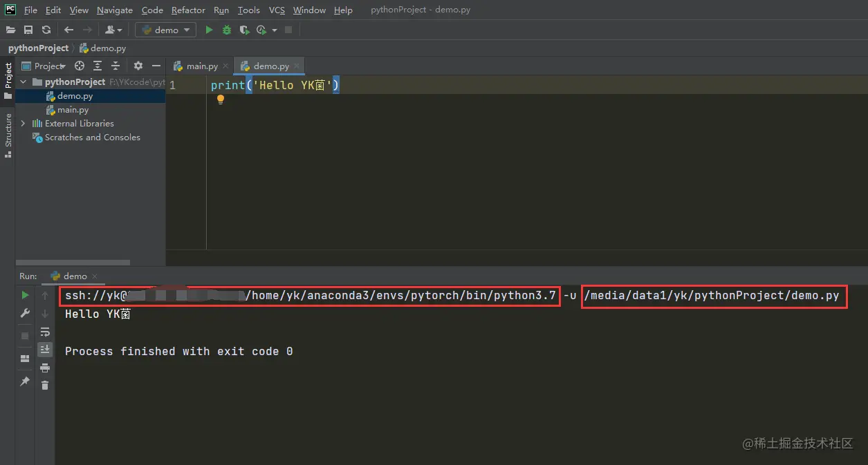868x465 pixels.
Task: Reload all files from disk
Action: click(46, 30)
